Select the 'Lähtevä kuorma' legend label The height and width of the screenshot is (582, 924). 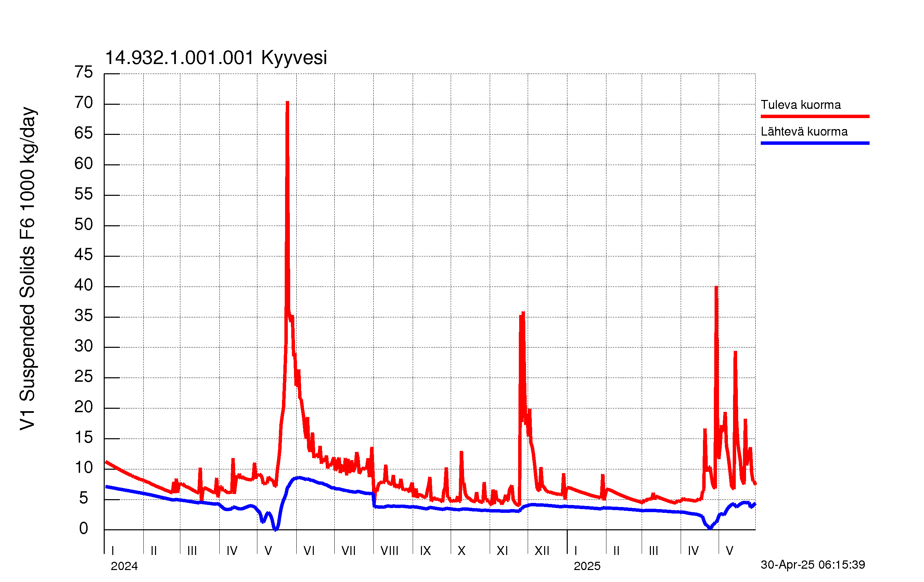[x=804, y=132]
